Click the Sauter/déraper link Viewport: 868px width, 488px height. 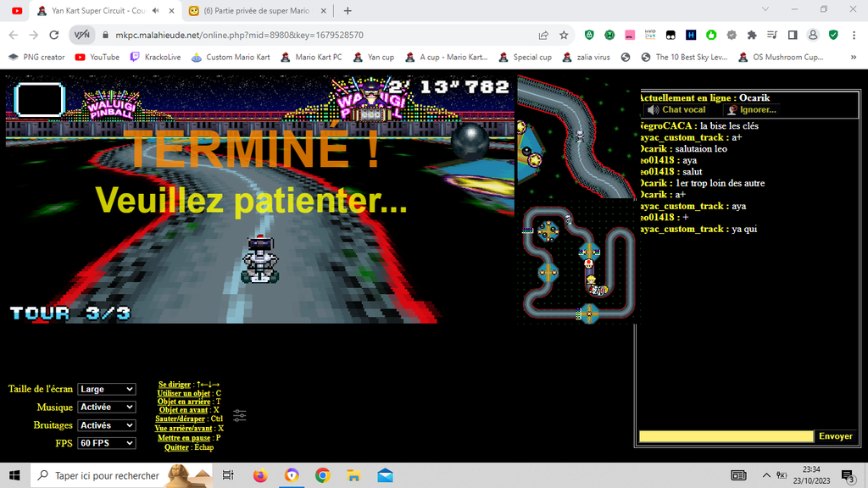coord(180,419)
